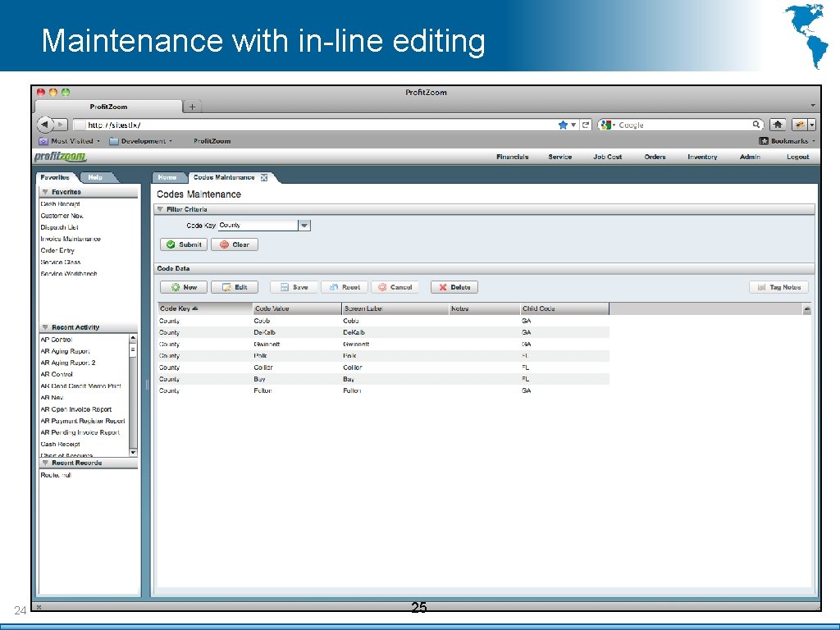Screen dimensions: 840x630
Task: Click the browser Home icon
Action: 778,125
